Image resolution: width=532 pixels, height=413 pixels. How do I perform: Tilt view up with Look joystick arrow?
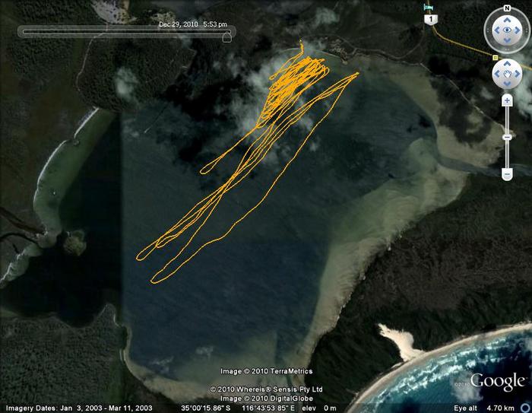(x=506, y=20)
